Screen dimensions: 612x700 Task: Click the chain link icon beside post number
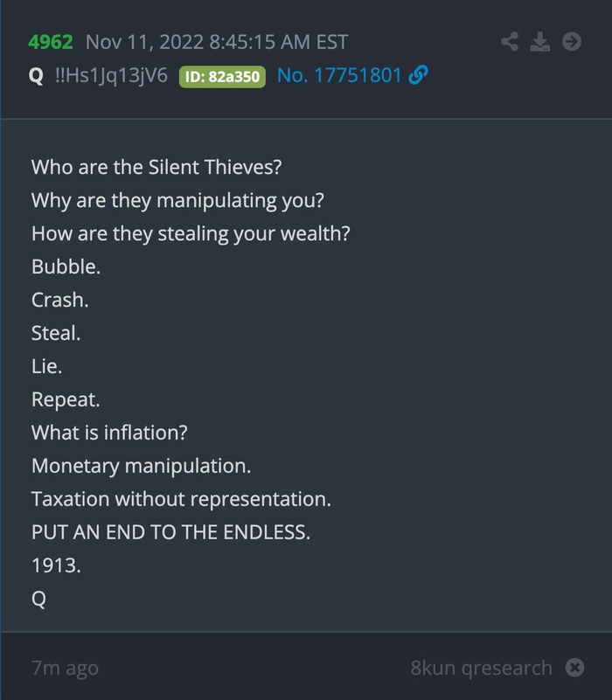pos(418,76)
